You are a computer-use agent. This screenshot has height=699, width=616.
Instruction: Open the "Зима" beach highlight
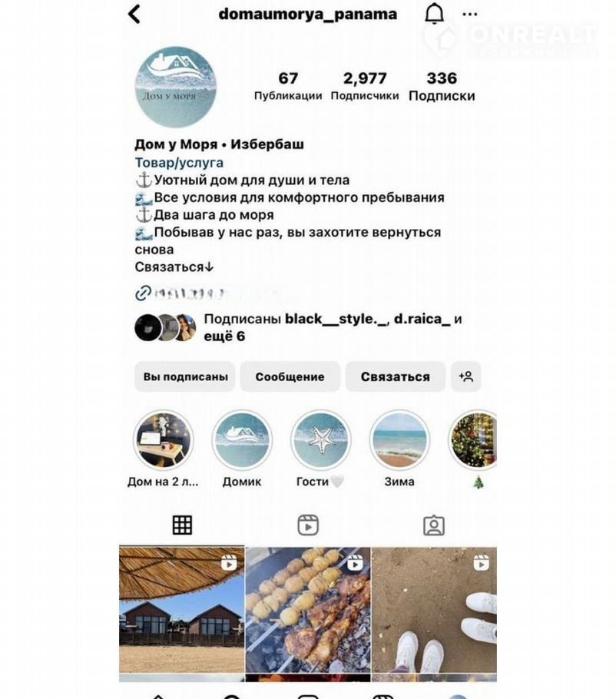pyautogui.click(x=399, y=440)
